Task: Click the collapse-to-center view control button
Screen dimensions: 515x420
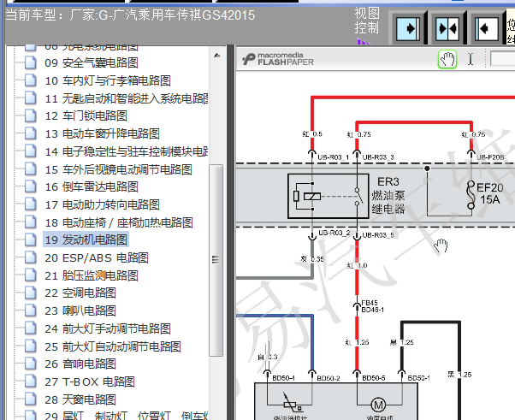Action: point(447,28)
